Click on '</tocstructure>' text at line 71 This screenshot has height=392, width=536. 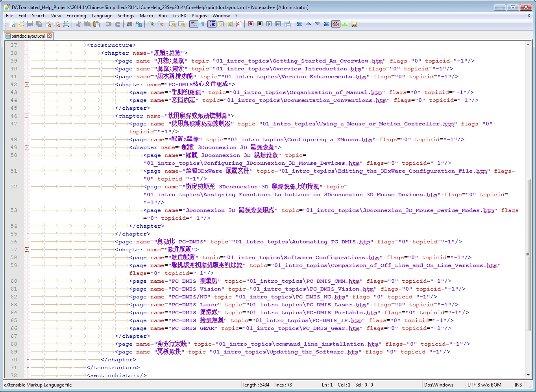click(x=113, y=367)
